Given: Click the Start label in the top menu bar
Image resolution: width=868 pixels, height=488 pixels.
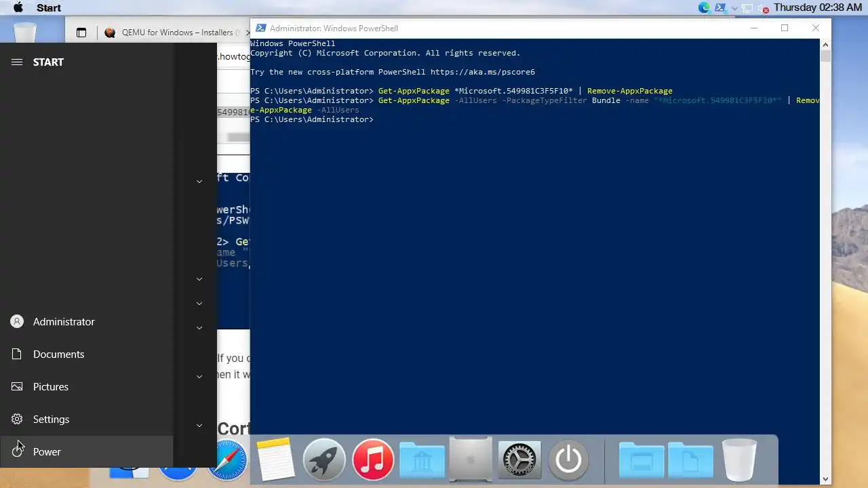Looking at the screenshot, I should [49, 7].
